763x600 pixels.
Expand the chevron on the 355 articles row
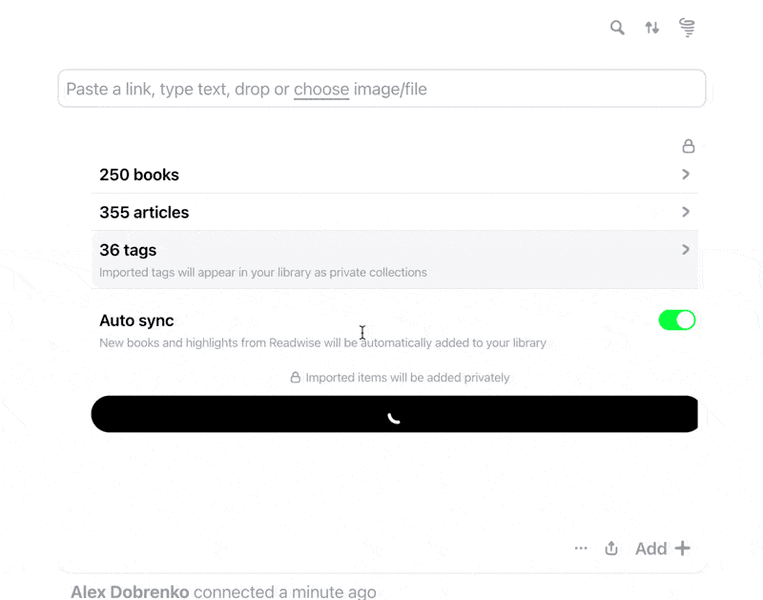point(686,212)
